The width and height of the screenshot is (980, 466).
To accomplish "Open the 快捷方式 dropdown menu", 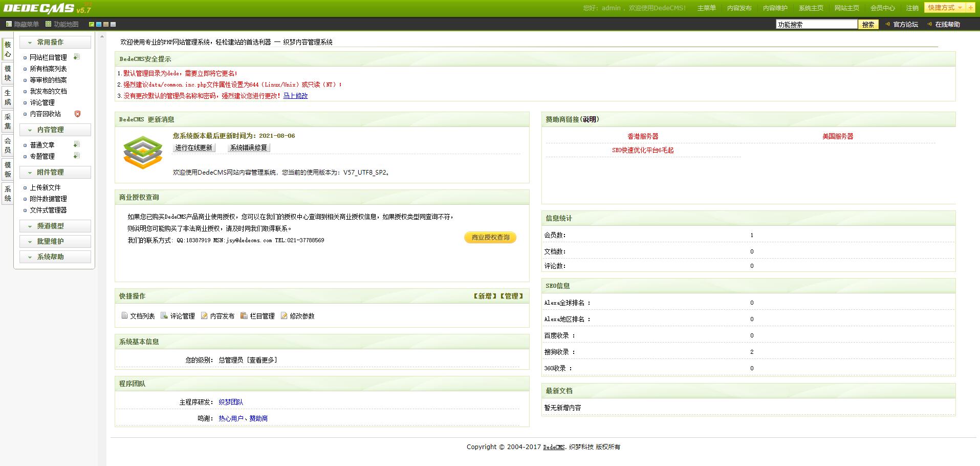I will [946, 8].
